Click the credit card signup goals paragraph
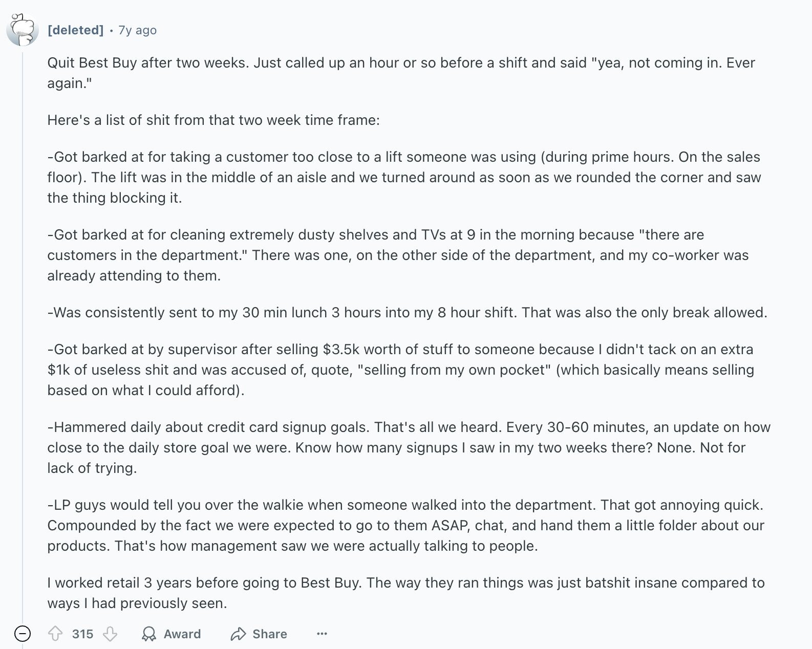 click(409, 447)
